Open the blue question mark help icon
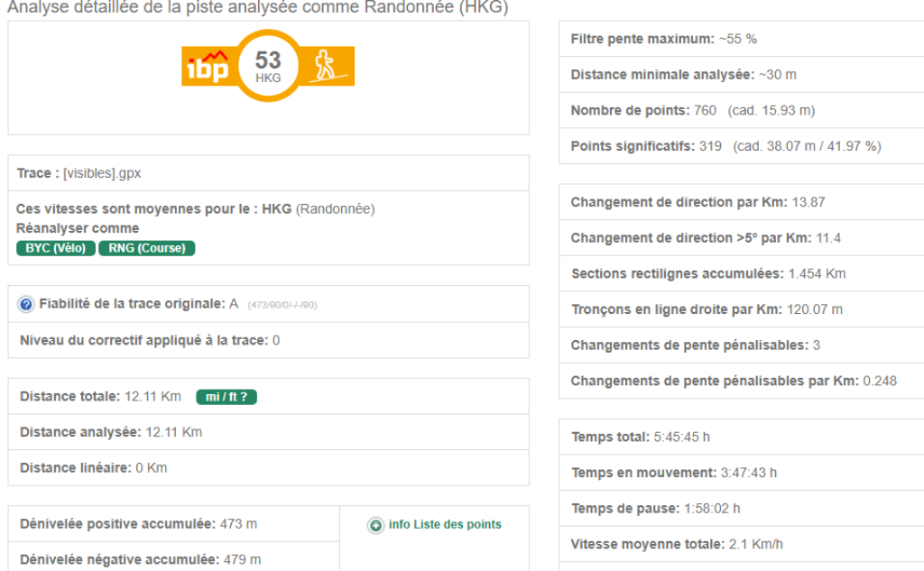This screenshot has height=571, width=924. pyautogui.click(x=26, y=305)
